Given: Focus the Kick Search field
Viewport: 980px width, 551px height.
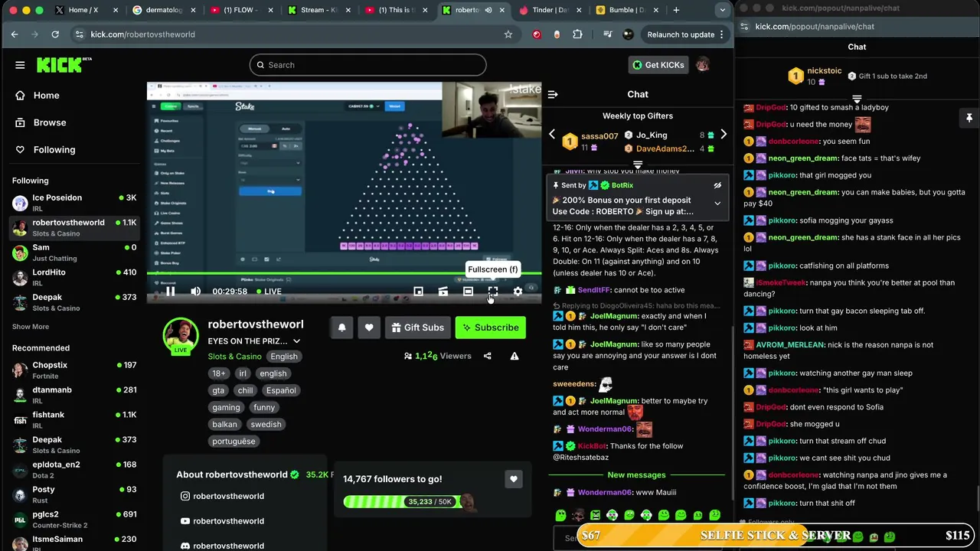Looking at the screenshot, I should pyautogui.click(x=367, y=65).
